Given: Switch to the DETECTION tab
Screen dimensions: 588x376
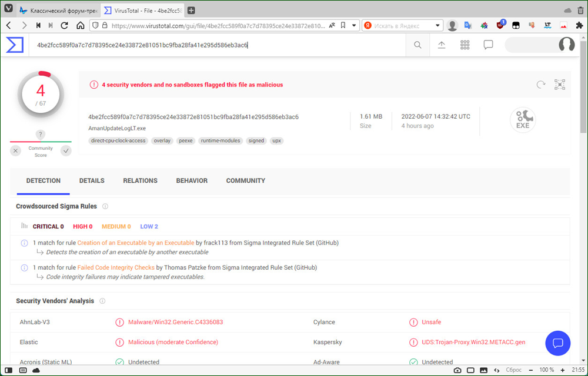Looking at the screenshot, I should tap(43, 181).
